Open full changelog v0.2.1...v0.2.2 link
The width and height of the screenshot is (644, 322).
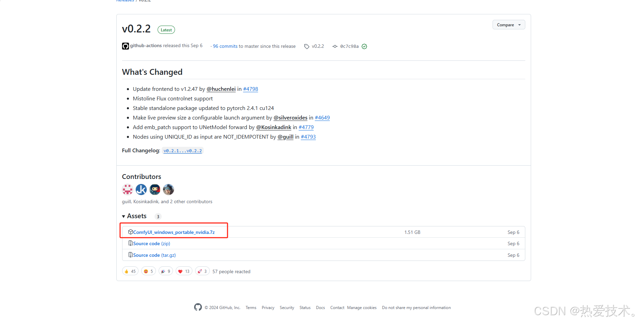pos(183,151)
